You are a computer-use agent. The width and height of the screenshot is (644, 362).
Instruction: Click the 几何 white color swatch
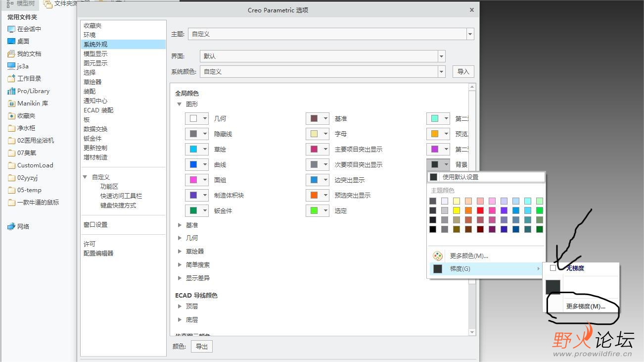pos(193,119)
